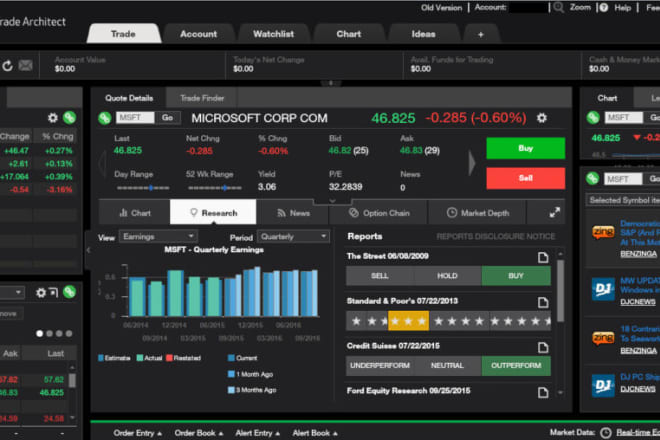Image resolution: width=660 pixels, height=440 pixels.
Task: Select the last carousel page dot
Action: click(x=69, y=333)
